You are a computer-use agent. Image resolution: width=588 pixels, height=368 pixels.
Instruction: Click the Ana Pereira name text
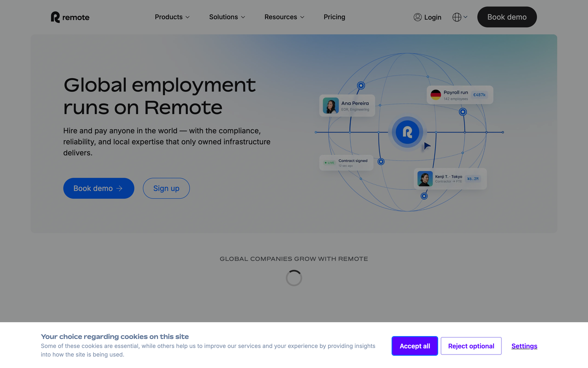tap(355, 103)
